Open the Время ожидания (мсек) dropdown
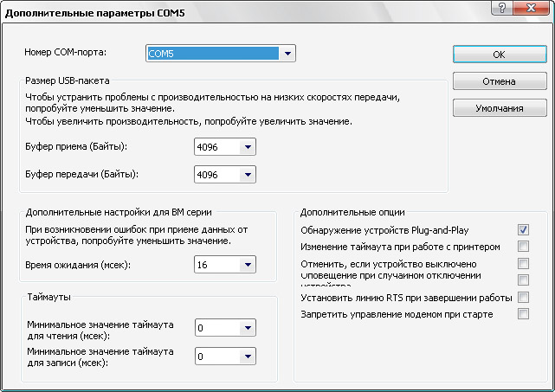This screenshot has height=392, width=555. [x=248, y=265]
